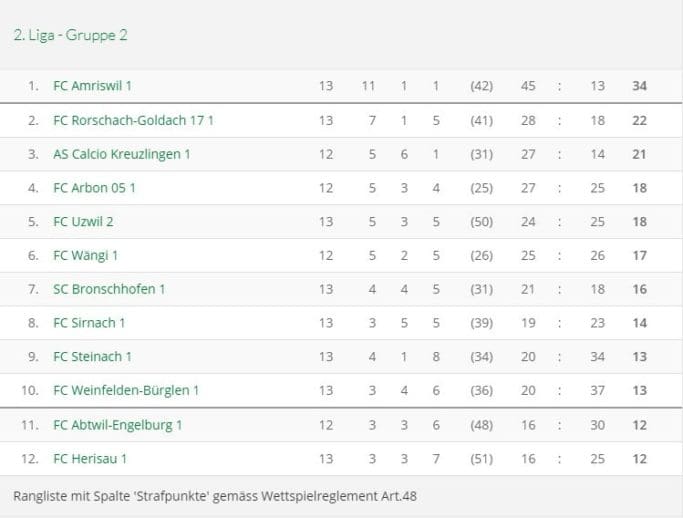The width and height of the screenshot is (683, 518).
Task: Click rank number 12. at table bottom
Action: pos(30,459)
